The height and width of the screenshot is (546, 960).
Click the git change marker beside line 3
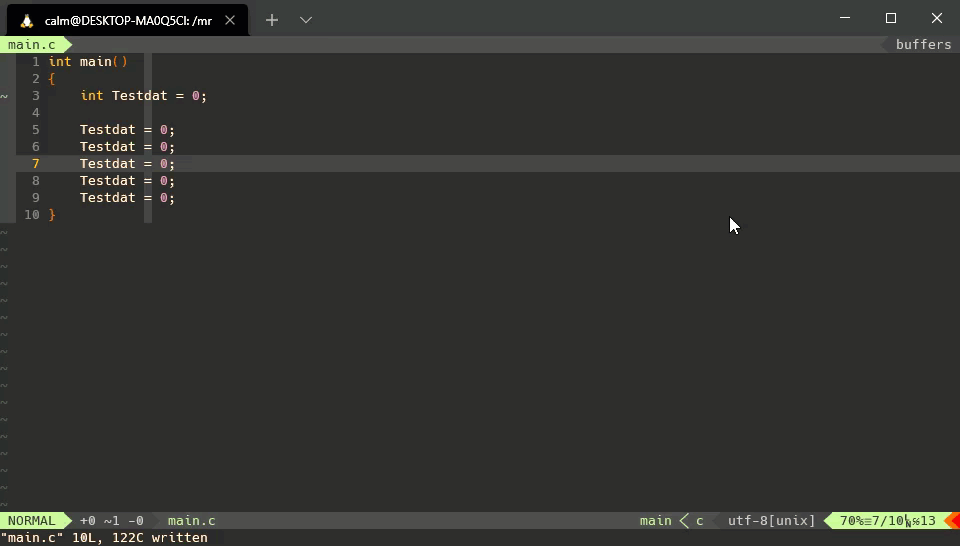4,96
